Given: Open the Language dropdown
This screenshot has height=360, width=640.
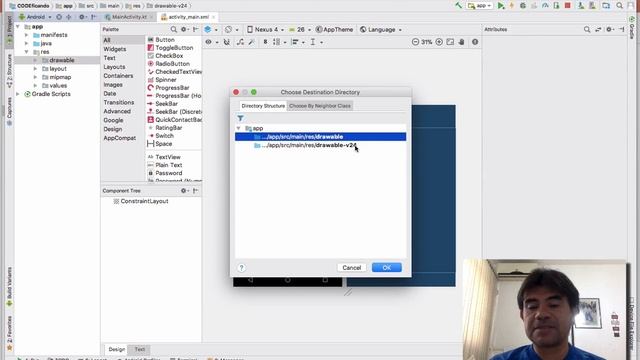Looking at the screenshot, I should click(x=381, y=29).
